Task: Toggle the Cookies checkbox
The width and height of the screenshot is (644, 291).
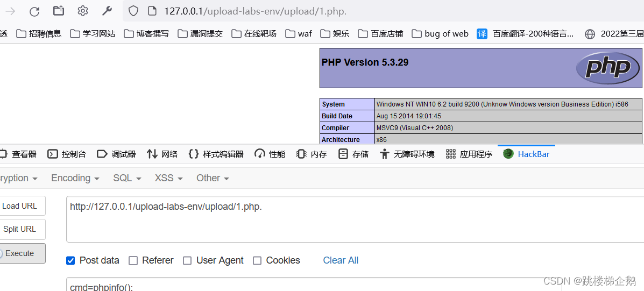Action: 257,261
